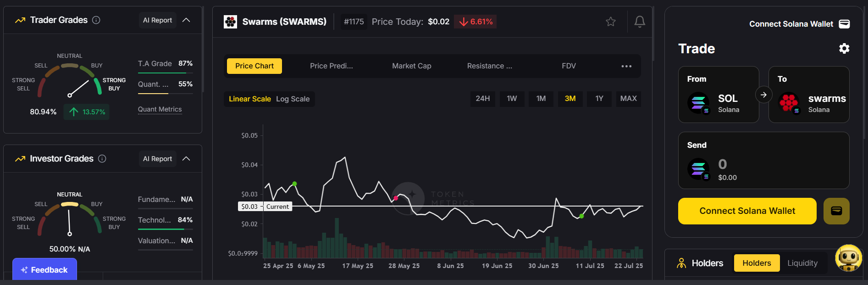Click the Investor Grades info icon

click(x=102, y=159)
